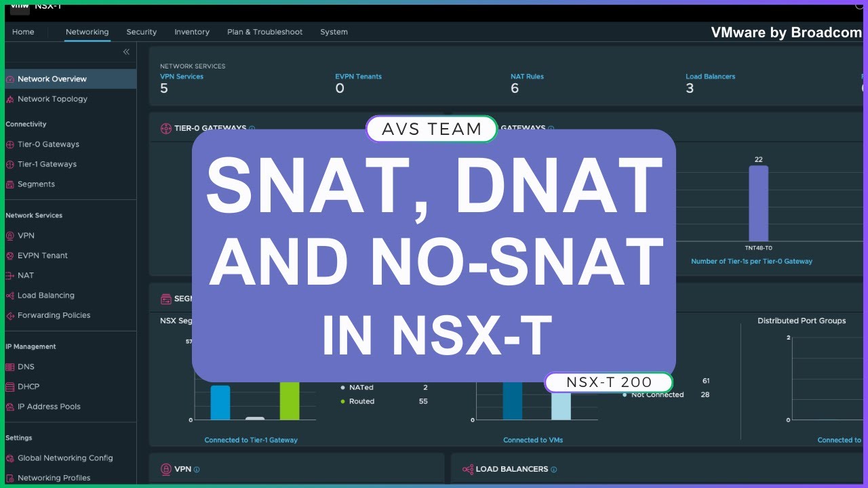Click the Networking Profiles sidebar icon
The width and height of the screenshot is (868, 488).
[x=10, y=478]
